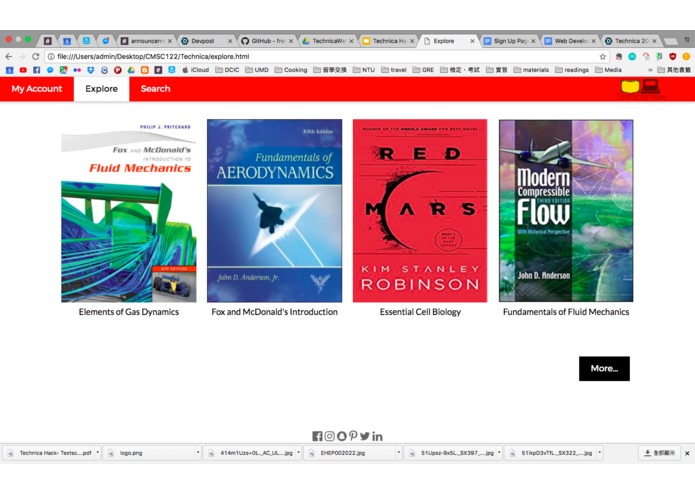Click the show all downloads button
This screenshot has width=695, height=494.
[660, 452]
